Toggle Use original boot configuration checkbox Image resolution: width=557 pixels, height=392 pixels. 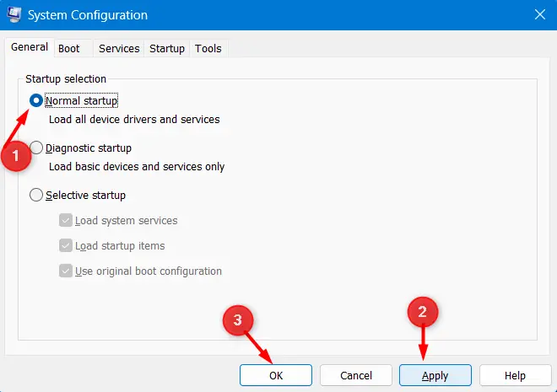66,271
